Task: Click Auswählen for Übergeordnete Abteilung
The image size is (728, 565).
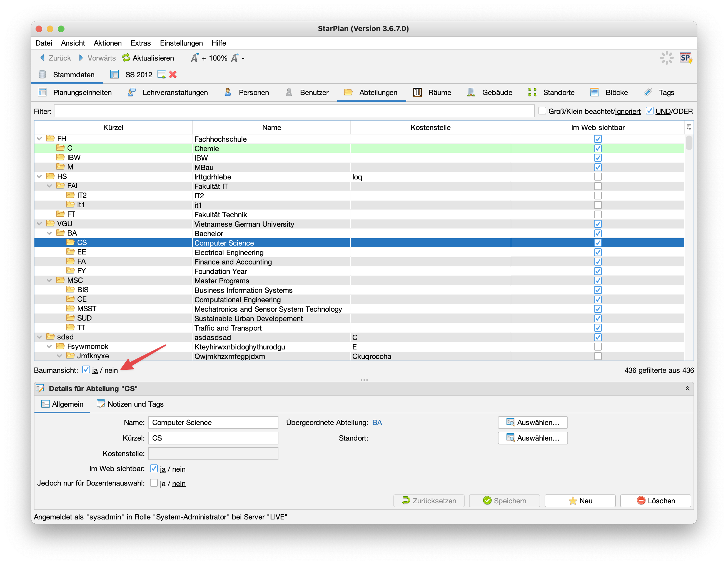Action: click(532, 422)
